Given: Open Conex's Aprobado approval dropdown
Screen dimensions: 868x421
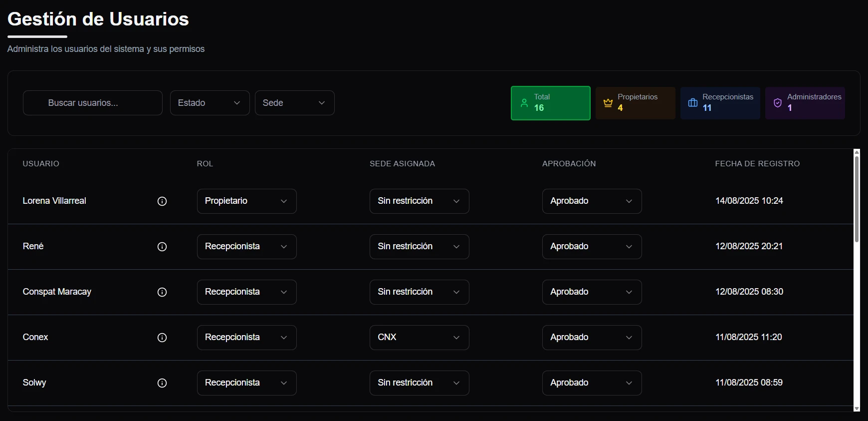Looking at the screenshot, I should 592,338.
